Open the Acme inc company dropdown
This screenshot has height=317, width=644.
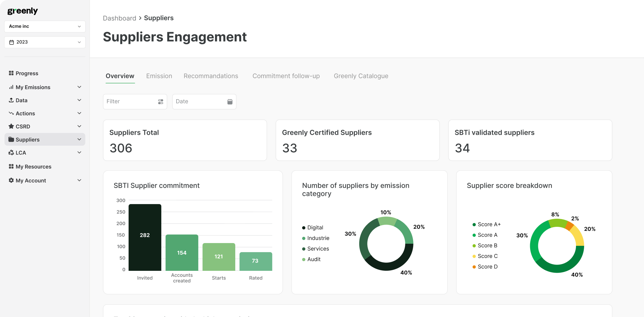pyautogui.click(x=45, y=27)
